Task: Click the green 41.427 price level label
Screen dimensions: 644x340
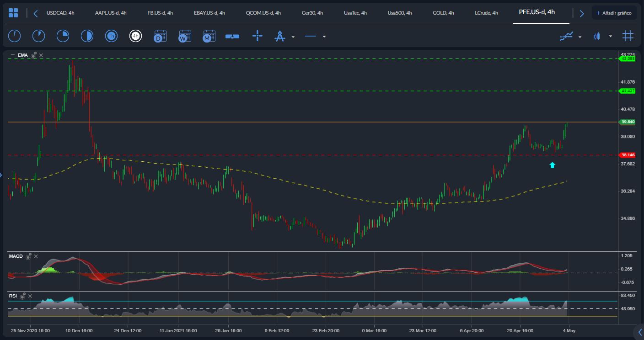Action: 628,91
